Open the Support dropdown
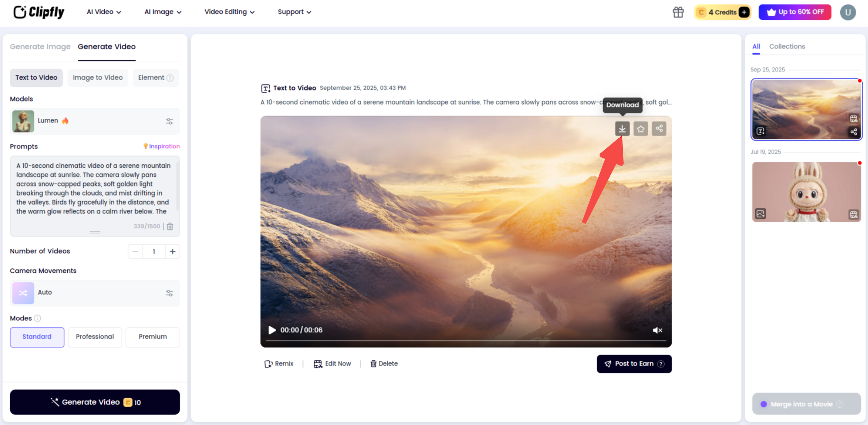Screen dimensions: 868x425 pos(294,12)
